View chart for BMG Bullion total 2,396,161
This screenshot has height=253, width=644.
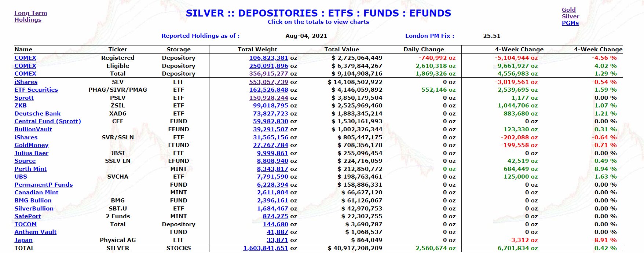pos(272,201)
